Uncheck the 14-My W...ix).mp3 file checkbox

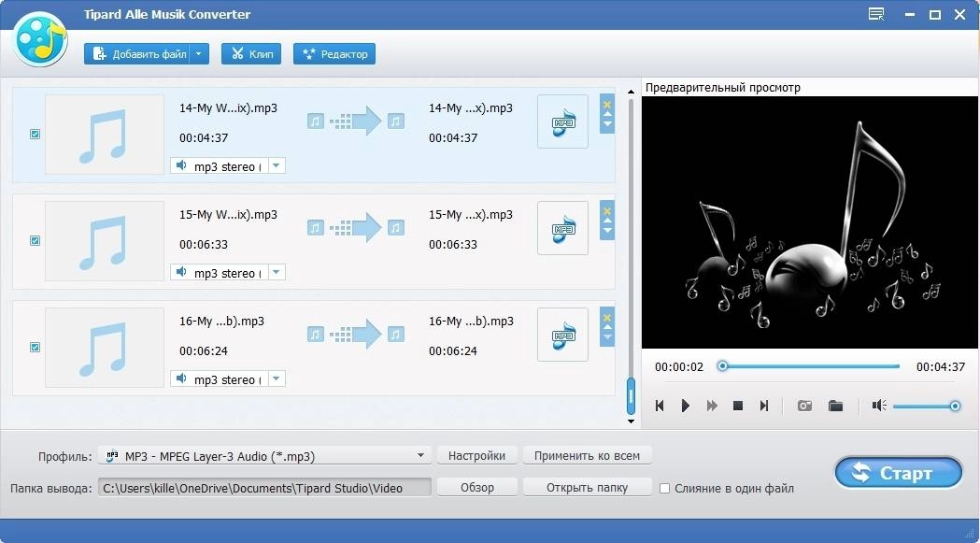coord(35,134)
